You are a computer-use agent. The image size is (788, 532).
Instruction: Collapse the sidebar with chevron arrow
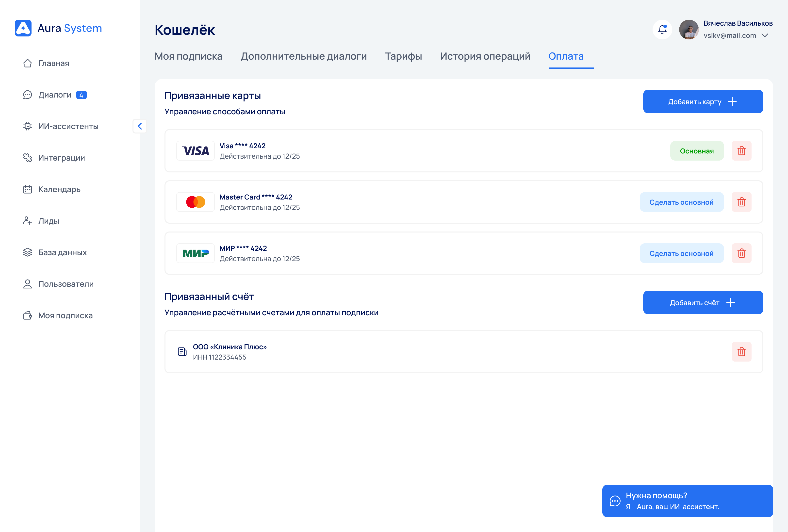click(140, 126)
